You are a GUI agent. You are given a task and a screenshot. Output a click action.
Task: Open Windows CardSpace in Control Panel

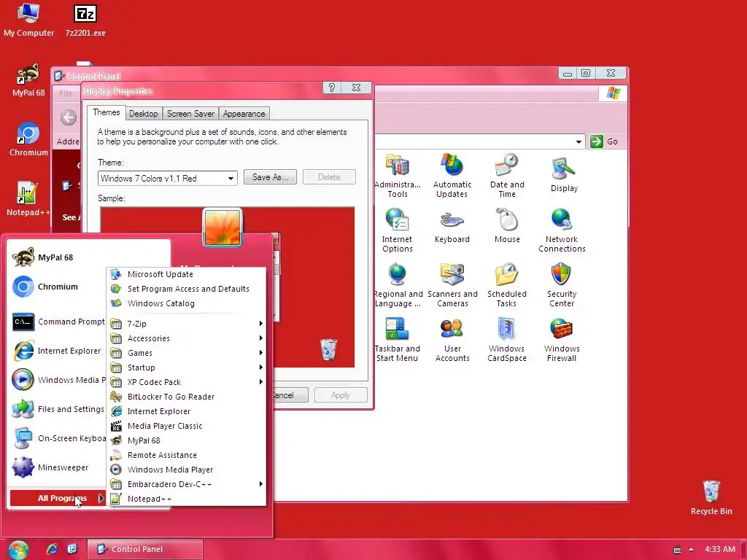coord(507,340)
